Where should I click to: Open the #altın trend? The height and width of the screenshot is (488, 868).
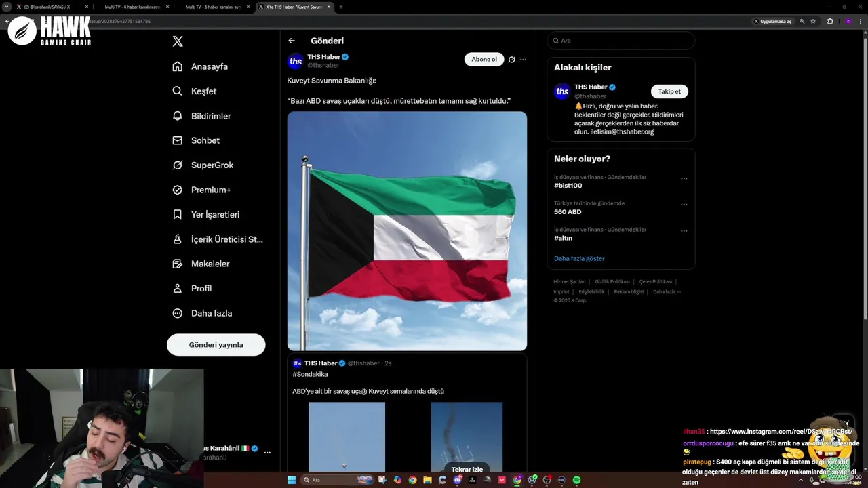click(x=564, y=238)
